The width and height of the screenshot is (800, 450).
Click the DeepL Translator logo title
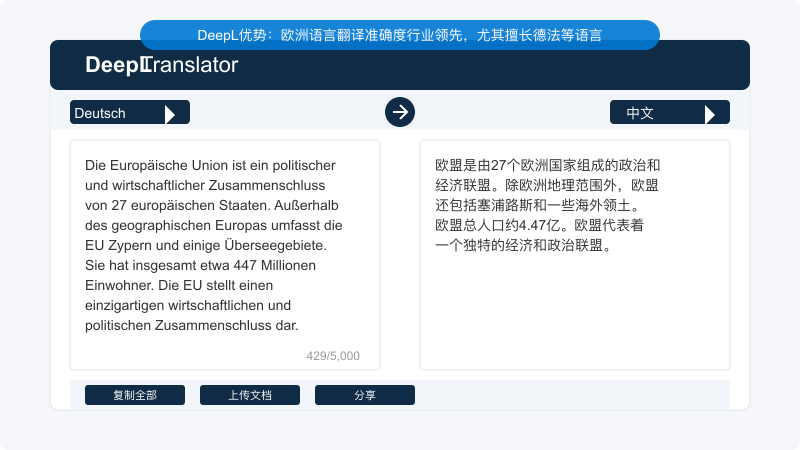pos(161,65)
